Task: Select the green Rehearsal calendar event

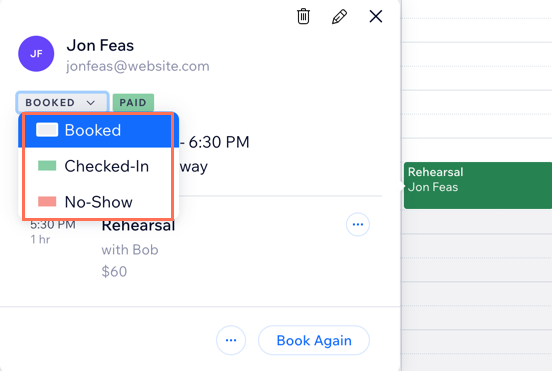Action: [x=478, y=186]
